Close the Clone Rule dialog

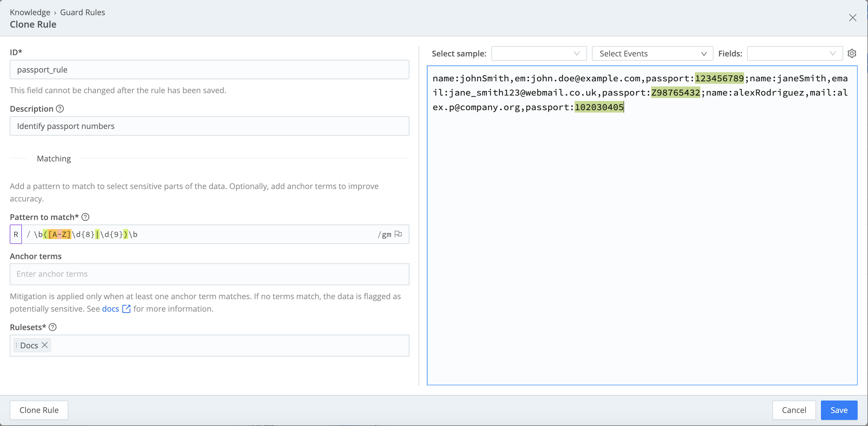click(853, 18)
